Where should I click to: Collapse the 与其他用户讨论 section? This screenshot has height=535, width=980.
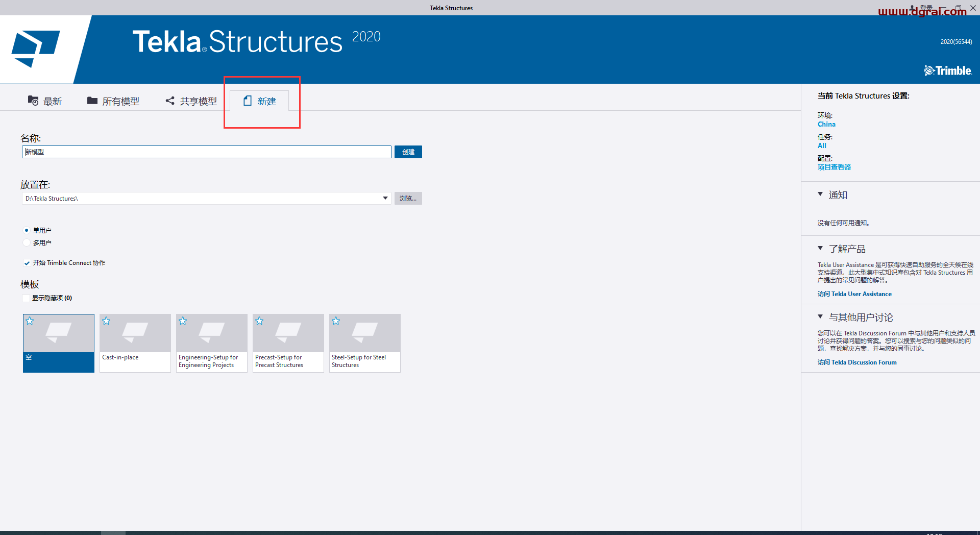click(820, 317)
